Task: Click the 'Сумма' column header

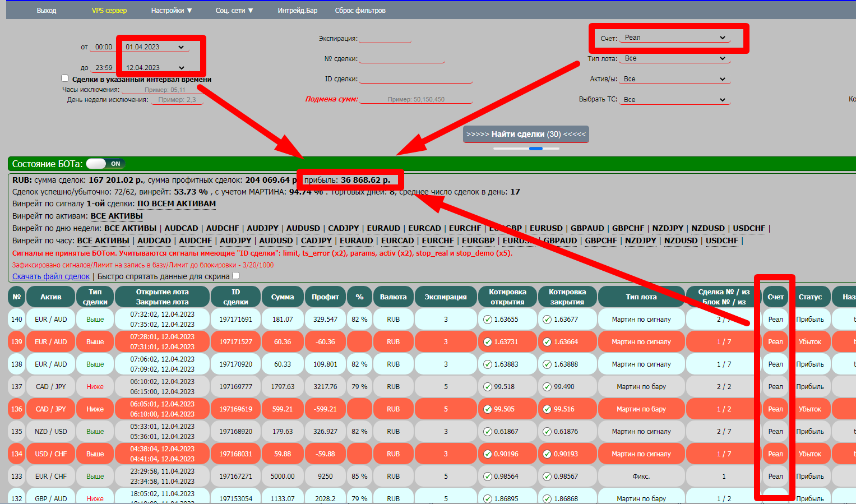Action: (283, 297)
